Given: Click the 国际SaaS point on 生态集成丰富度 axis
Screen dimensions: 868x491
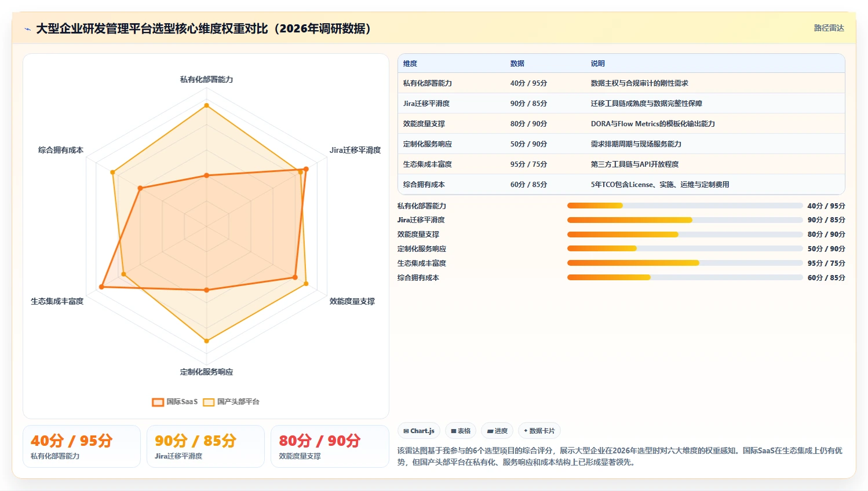Looking at the screenshot, I should (x=101, y=287).
